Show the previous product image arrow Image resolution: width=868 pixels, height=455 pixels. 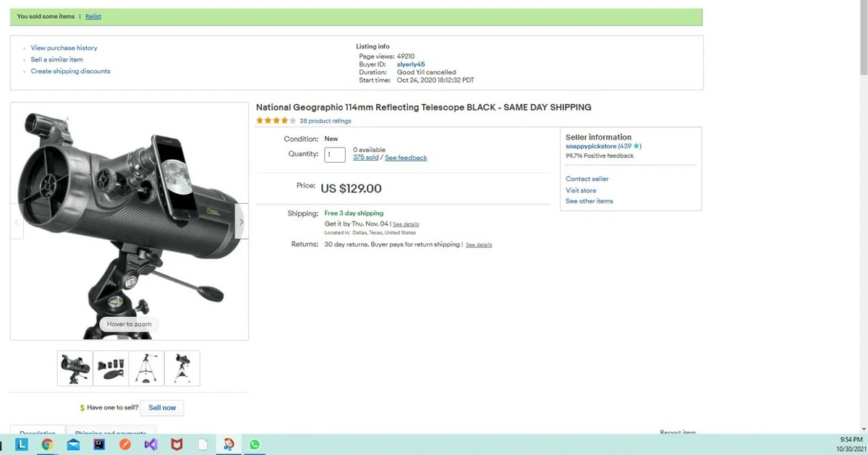(17, 222)
